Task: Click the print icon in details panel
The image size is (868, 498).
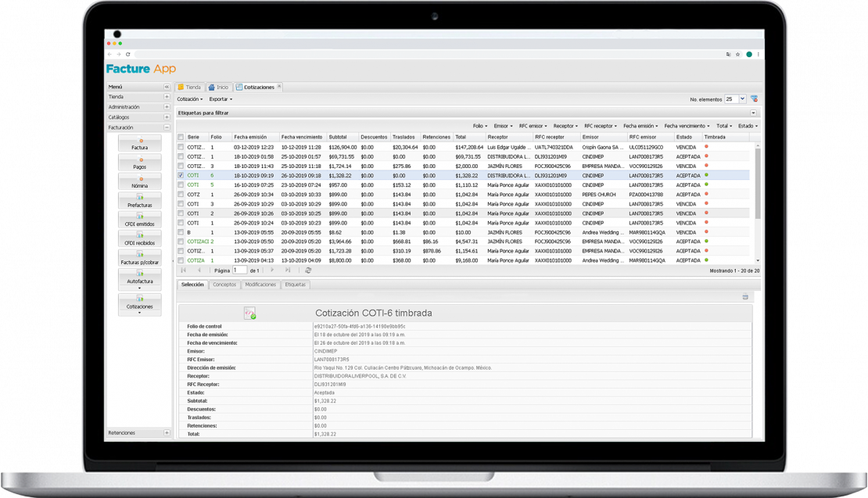Action: pos(745,297)
